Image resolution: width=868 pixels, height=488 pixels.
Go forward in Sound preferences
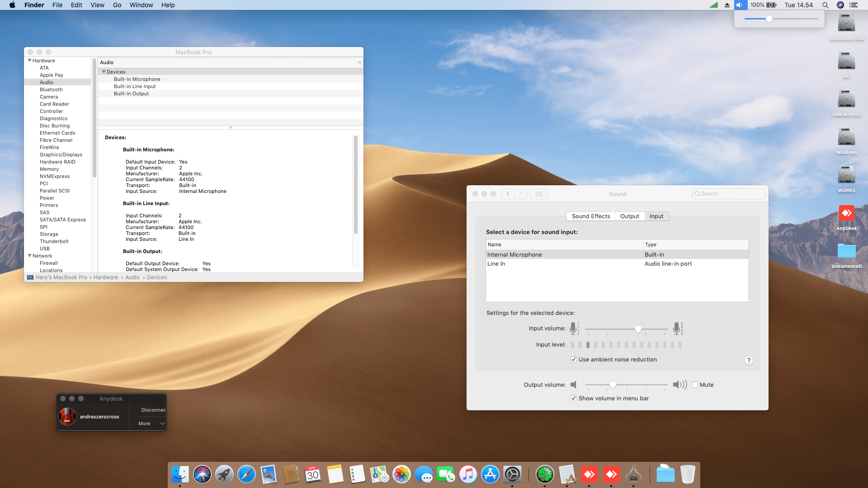coord(521,194)
